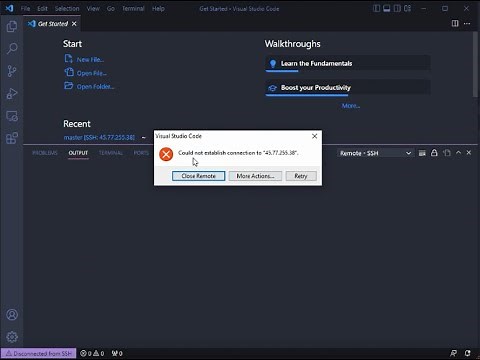This screenshot has width=480, height=360.
Task: Open Learn the Fundamentals walkthrough
Action: tap(348, 63)
